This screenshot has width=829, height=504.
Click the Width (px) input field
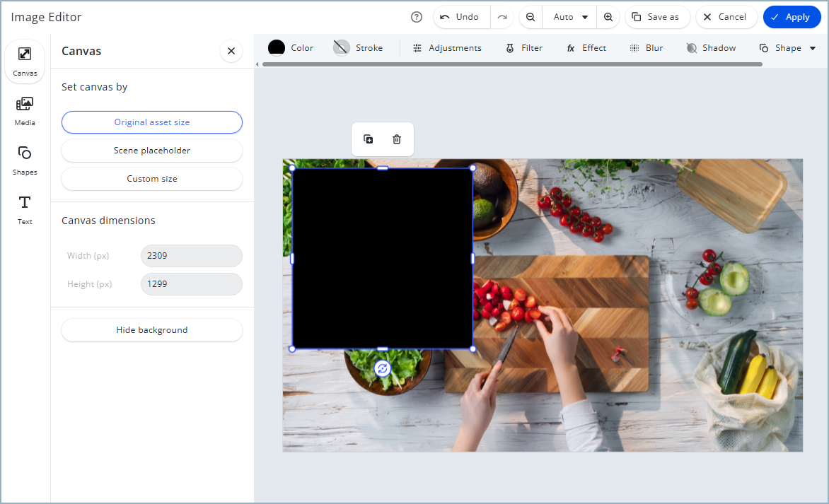[191, 256]
